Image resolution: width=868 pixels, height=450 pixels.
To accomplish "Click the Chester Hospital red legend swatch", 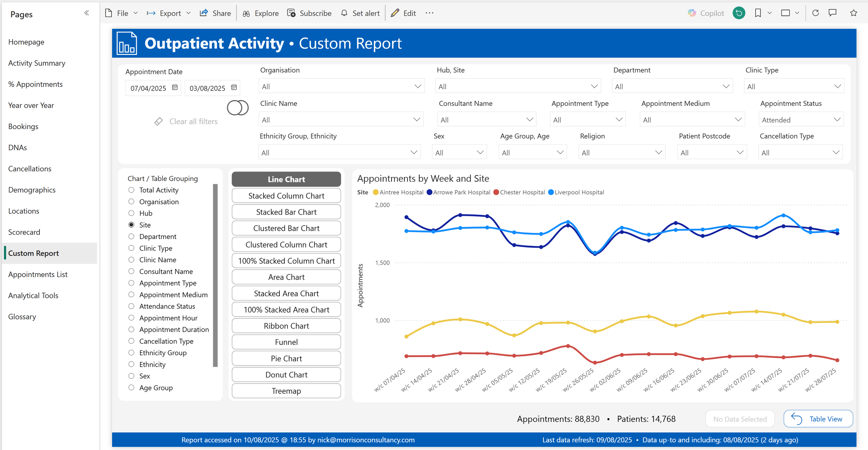I will coord(496,192).
